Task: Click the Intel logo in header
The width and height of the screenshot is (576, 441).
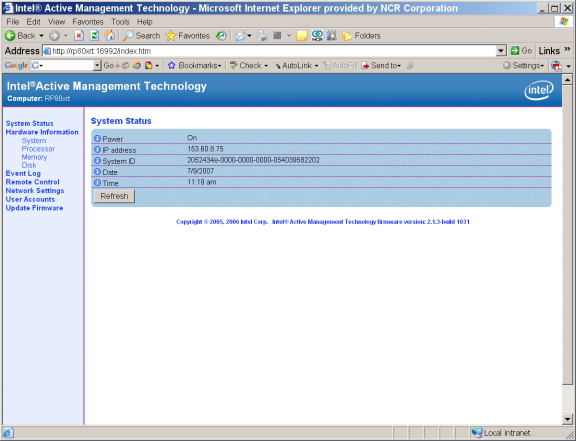Action: click(539, 90)
